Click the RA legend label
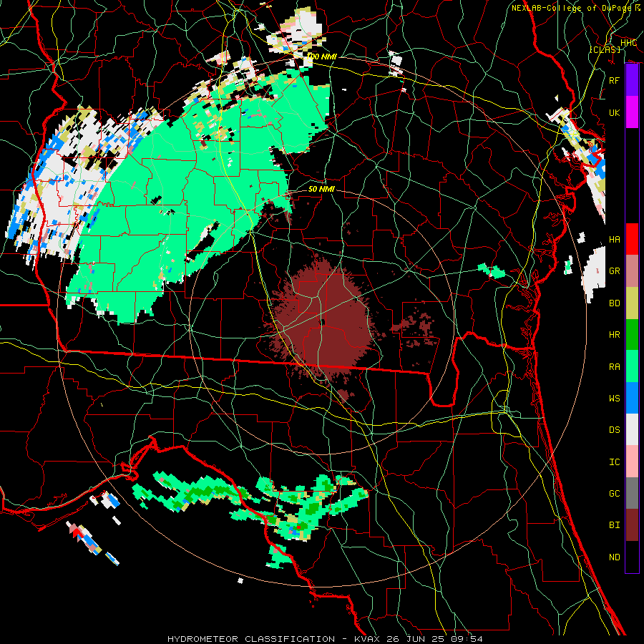Screen dimensions: 644x644 pyautogui.click(x=615, y=366)
